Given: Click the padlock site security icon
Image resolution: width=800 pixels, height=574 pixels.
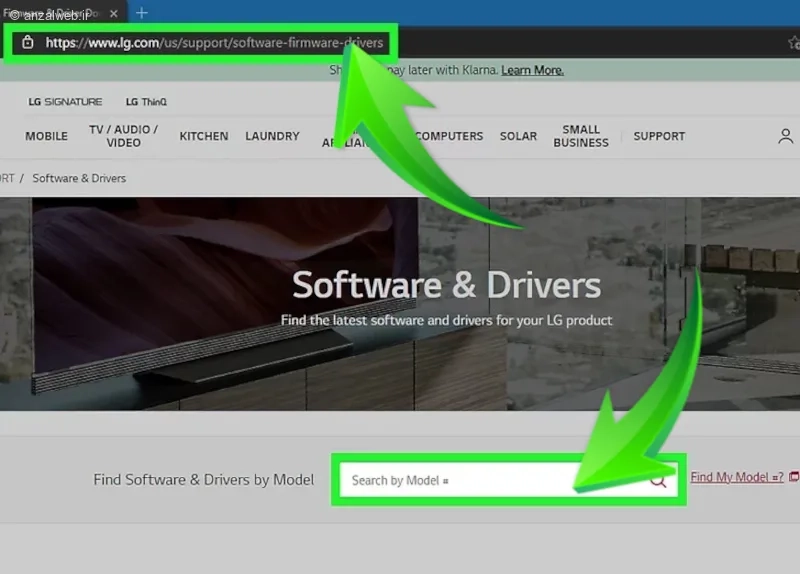Looking at the screenshot, I should (x=27, y=43).
